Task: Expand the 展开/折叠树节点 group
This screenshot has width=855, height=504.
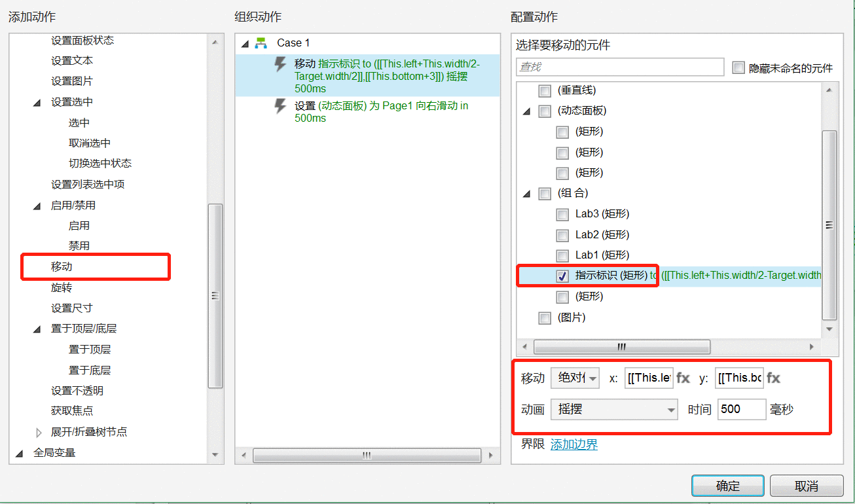Action: [x=39, y=432]
